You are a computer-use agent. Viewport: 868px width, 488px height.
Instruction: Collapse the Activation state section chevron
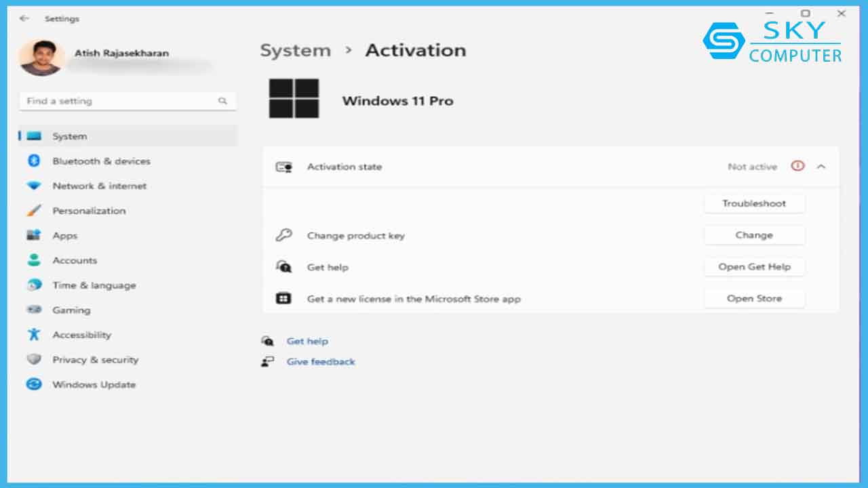click(x=821, y=167)
